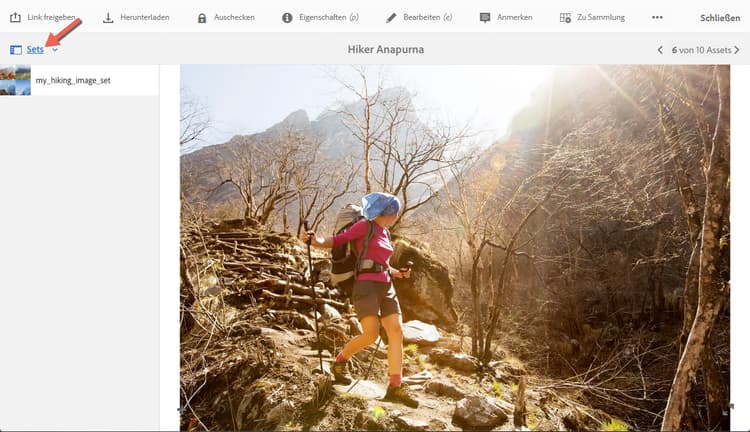750x432 pixels.
Task: Expand the Sets dropdown chevron
Action: click(55, 50)
